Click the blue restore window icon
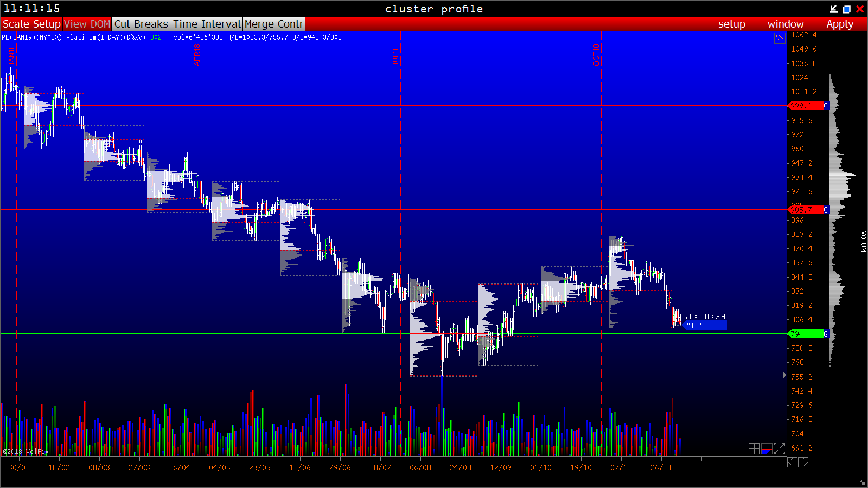The image size is (868, 488). pyautogui.click(x=846, y=9)
